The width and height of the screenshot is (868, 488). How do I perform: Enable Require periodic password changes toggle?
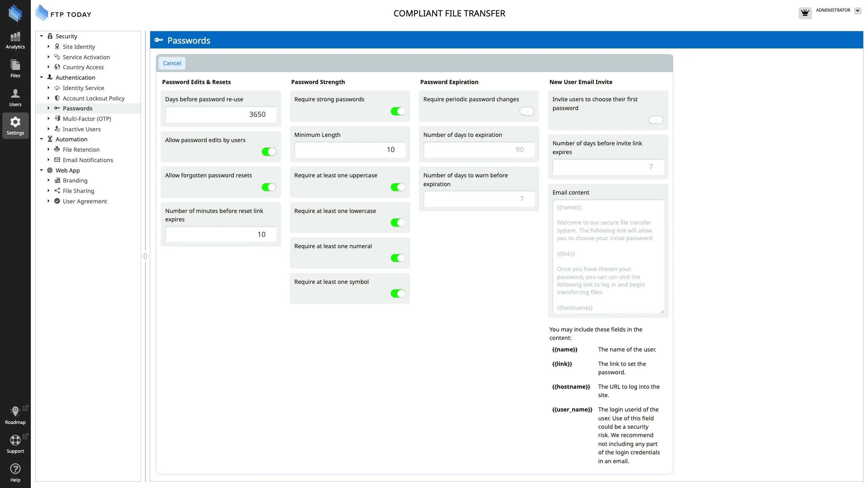pyautogui.click(x=527, y=111)
